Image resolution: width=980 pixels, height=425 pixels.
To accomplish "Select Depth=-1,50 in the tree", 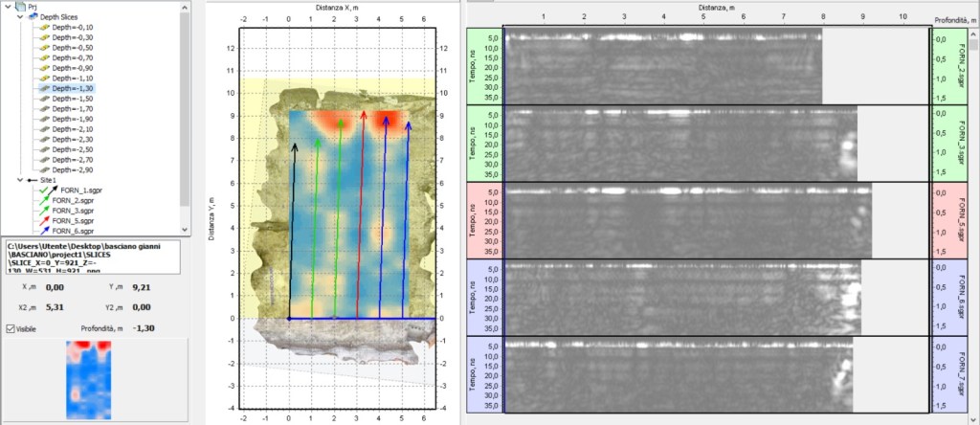I will click(73, 98).
